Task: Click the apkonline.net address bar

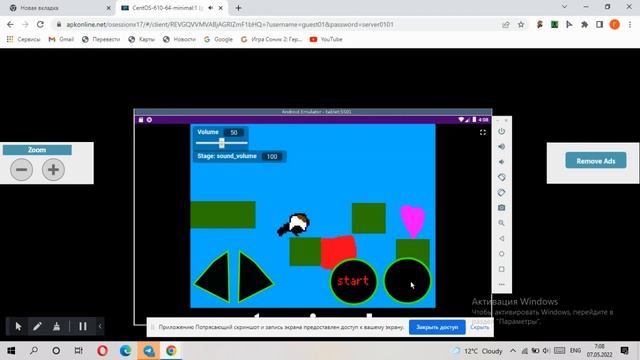Action: coord(278,24)
